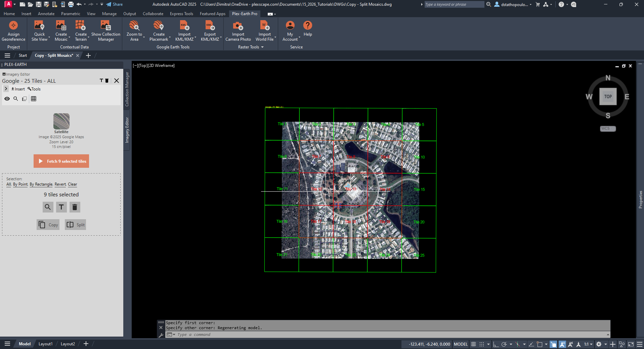Toggle snap mode in status bar
Viewport: 644px width, 349px height.
(x=482, y=344)
